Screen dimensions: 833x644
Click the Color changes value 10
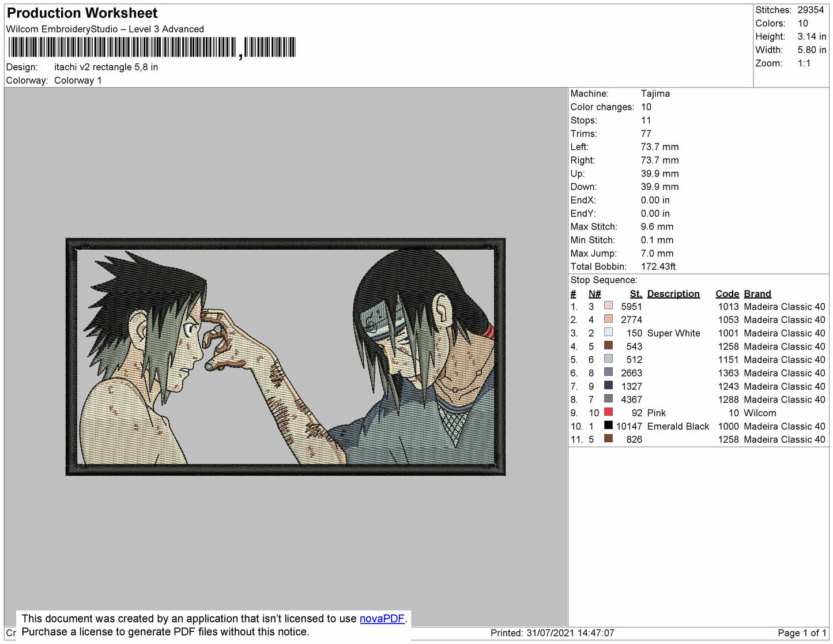click(646, 107)
